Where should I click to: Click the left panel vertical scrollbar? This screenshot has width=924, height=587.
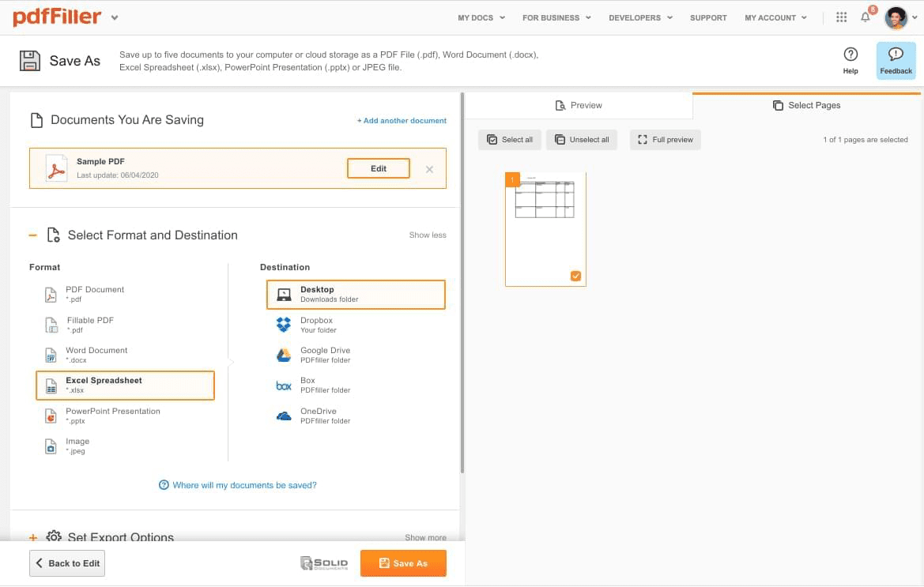pyautogui.click(x=462, y=283)
